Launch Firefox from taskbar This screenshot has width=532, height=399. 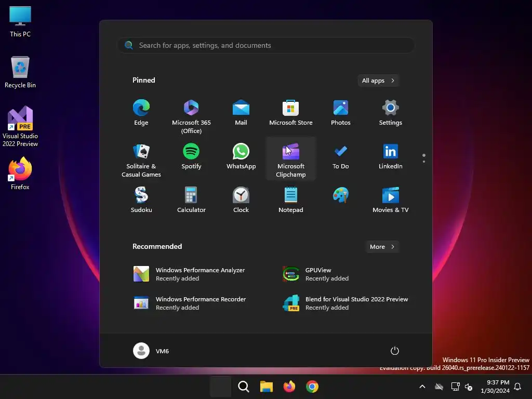289,387
